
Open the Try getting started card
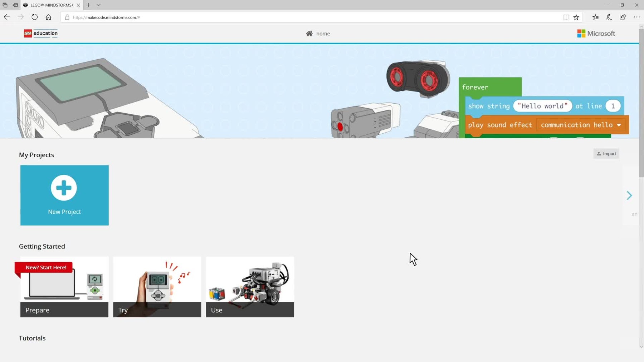157,287
